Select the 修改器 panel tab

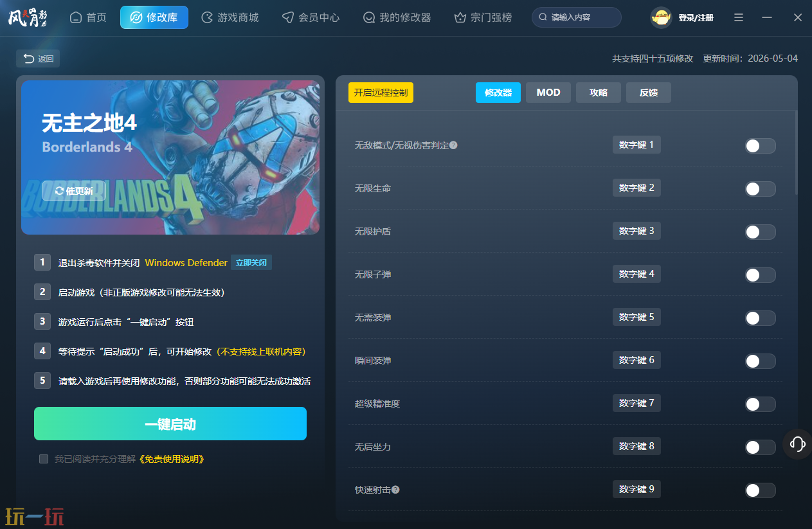[x=498, y=93]
